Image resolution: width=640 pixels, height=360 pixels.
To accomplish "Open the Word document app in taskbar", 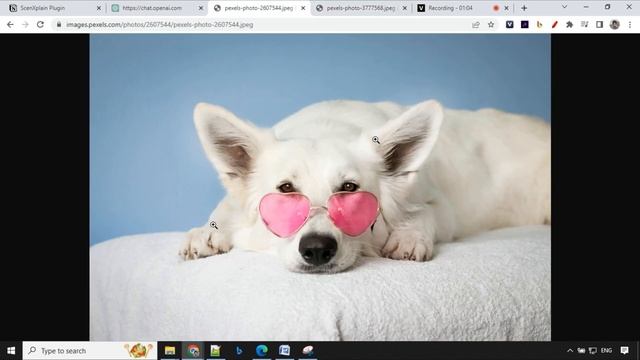I will click(284, 351).
